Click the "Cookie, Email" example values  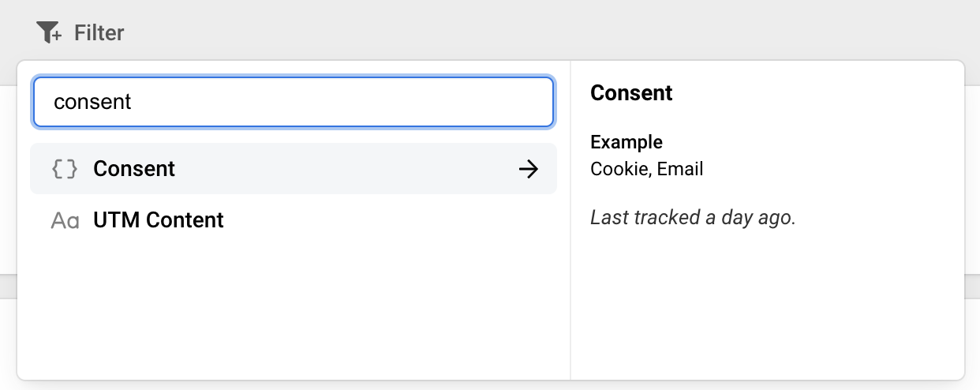click(646, 169)
